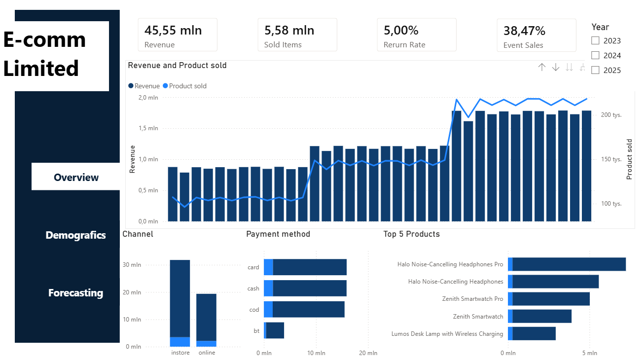Select the Lumos Desk Lamp bar
The height and width of the screenshot is (361, 644).
[x=532, y=333]
